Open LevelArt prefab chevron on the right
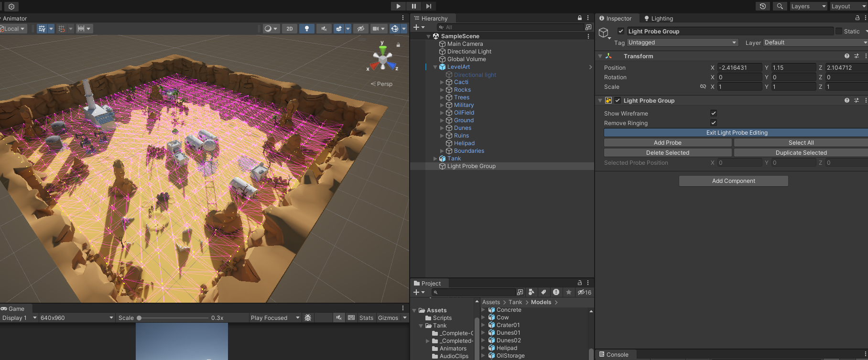Image resolution: width=868 pixels, height=360 pixels. pos(590,67)
